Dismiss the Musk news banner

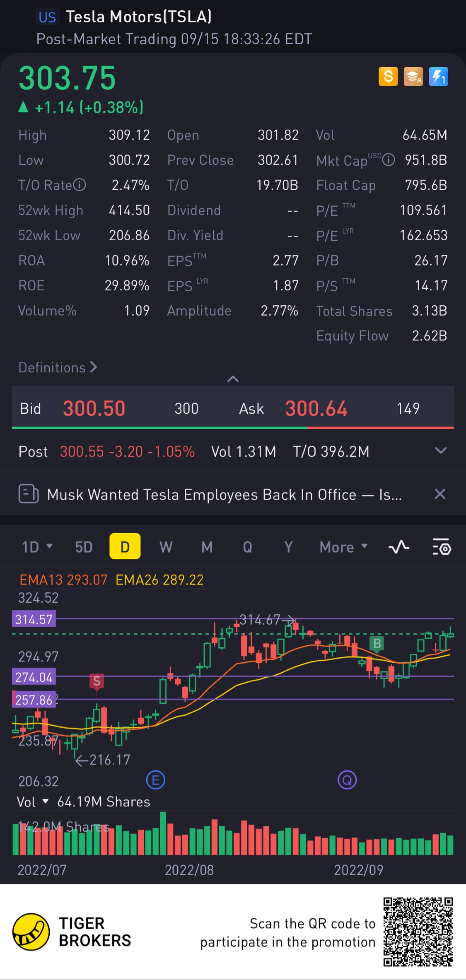440,494
